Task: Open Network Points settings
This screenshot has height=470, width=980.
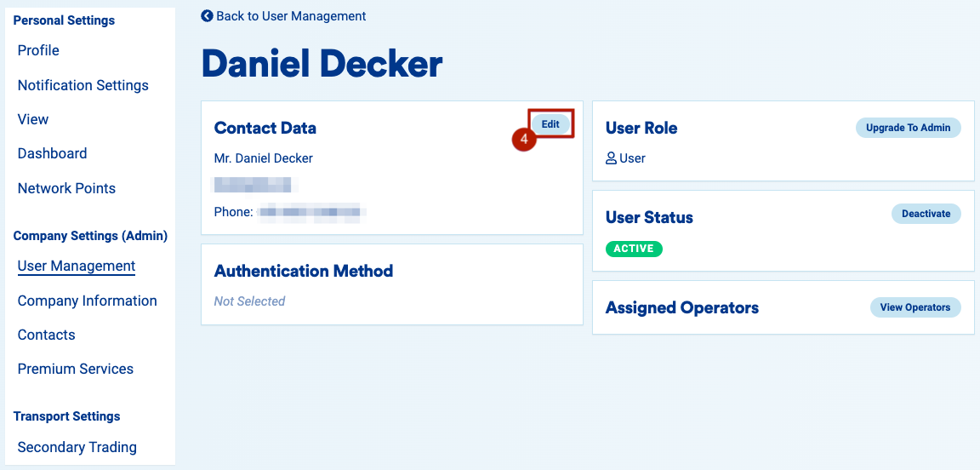Action: 66,188
